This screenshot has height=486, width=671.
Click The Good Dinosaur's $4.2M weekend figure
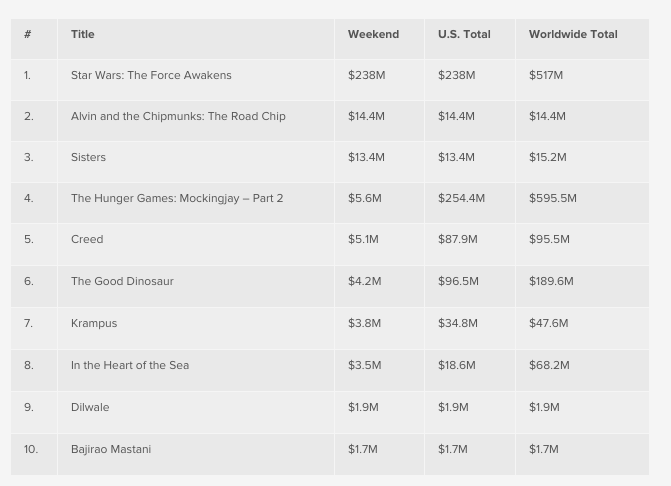(365, 281)
